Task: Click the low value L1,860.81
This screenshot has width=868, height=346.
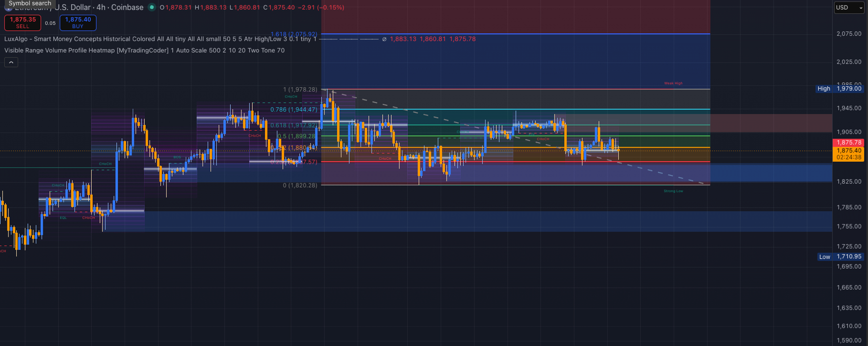Action: pos(245,7)
